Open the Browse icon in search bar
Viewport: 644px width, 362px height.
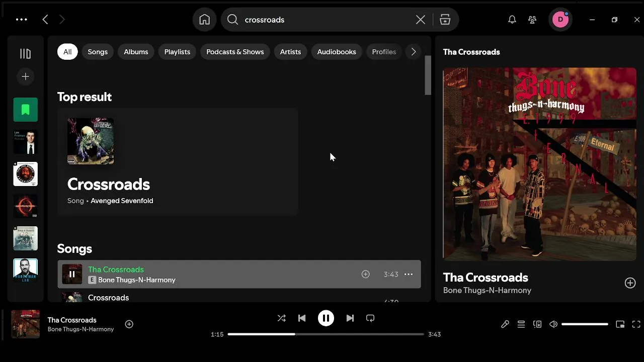pos(445,20)
